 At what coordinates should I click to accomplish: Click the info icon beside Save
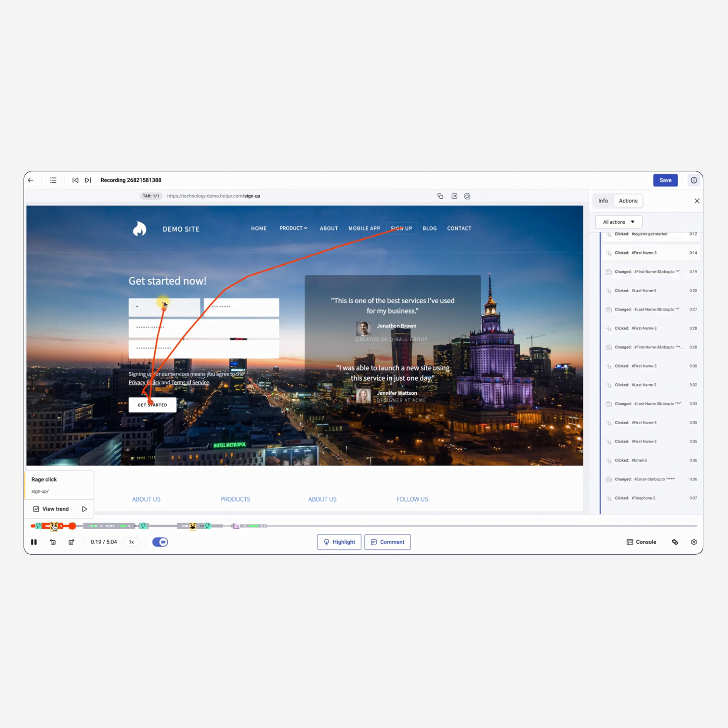pyautogui.click(x=694, y=180)
